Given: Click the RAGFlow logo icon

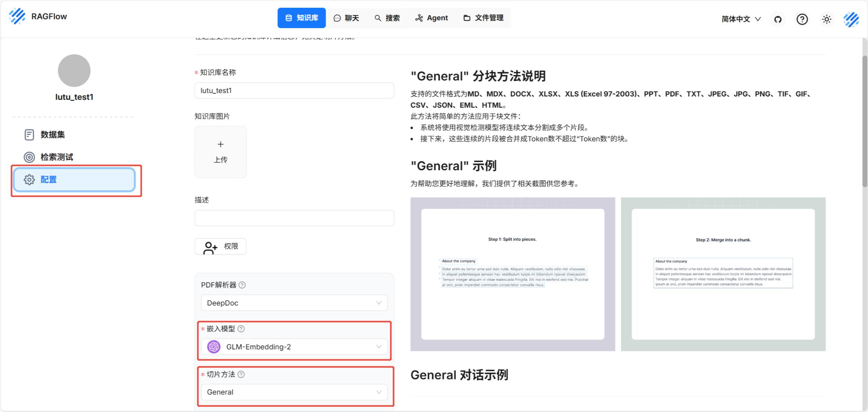Looking at the screenshot, I should coord(17,16).
